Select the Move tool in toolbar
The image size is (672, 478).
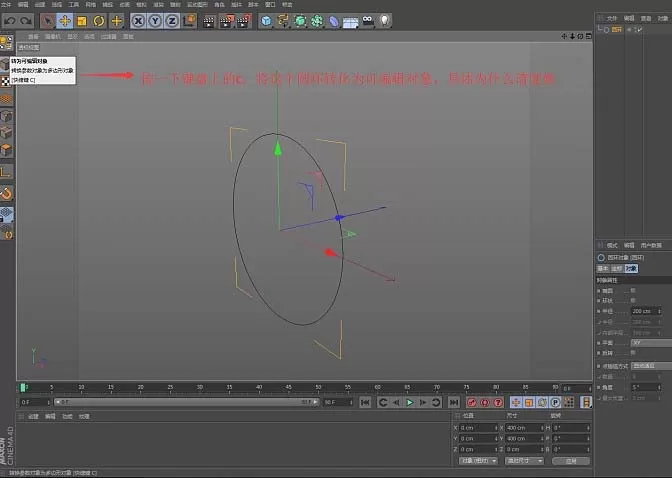(x=65, y=21)
